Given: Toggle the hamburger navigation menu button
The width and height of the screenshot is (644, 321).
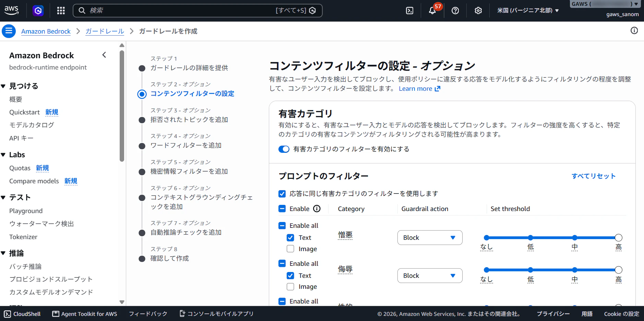Looking at the screenshot, I should tap(9, 31).
